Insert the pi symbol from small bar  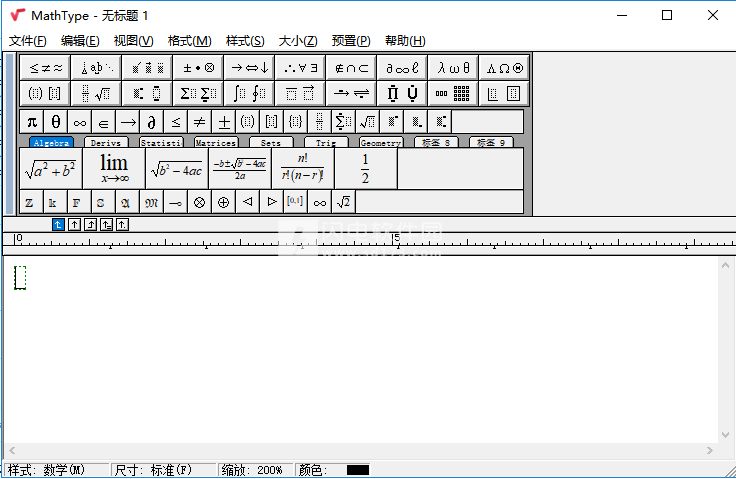click(32, 123)
